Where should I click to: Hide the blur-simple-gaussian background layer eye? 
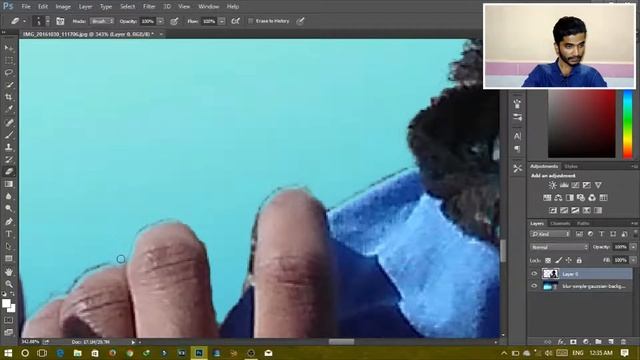[534, 287]
